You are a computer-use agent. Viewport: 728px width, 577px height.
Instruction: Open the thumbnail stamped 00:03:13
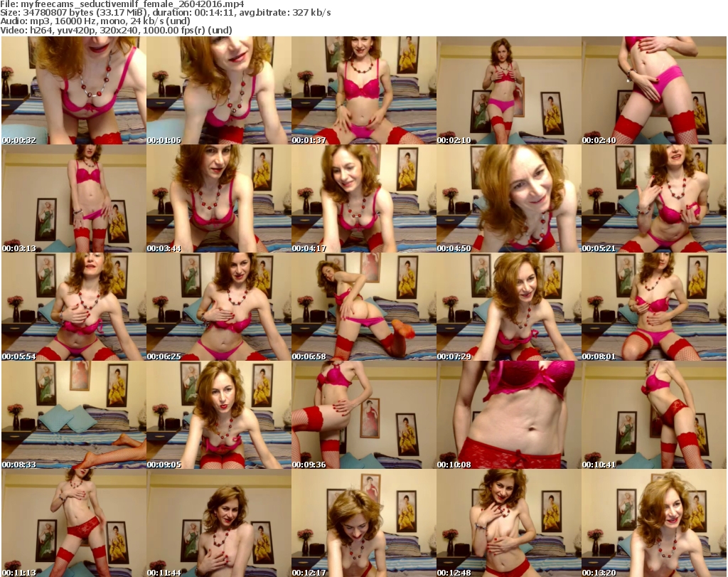[74, 198]
